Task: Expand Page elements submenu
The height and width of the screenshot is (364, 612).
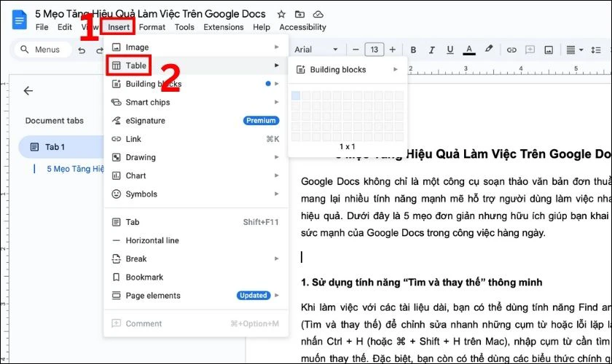Action: pyautogui.click(x=196, y=296)
